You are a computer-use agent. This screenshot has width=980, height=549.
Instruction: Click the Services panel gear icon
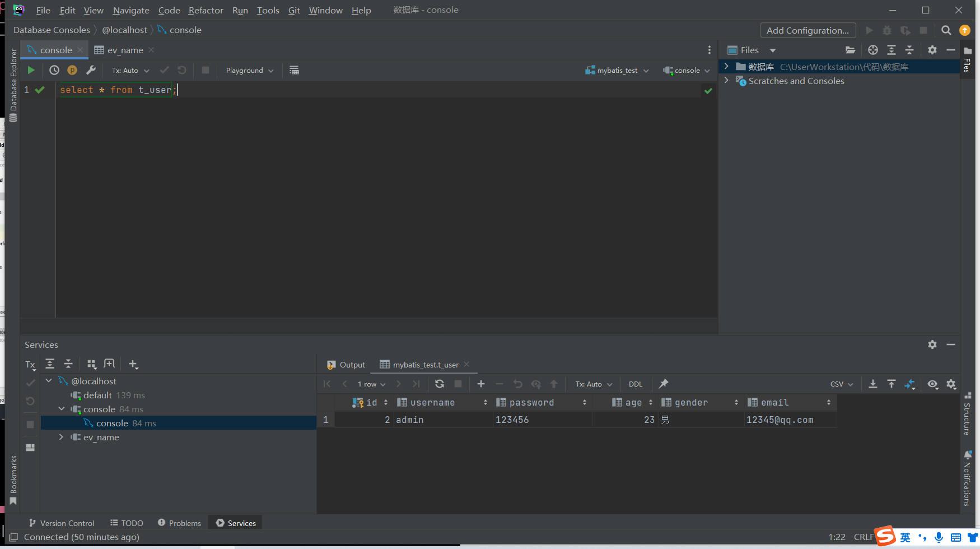[x=932, y=345]
